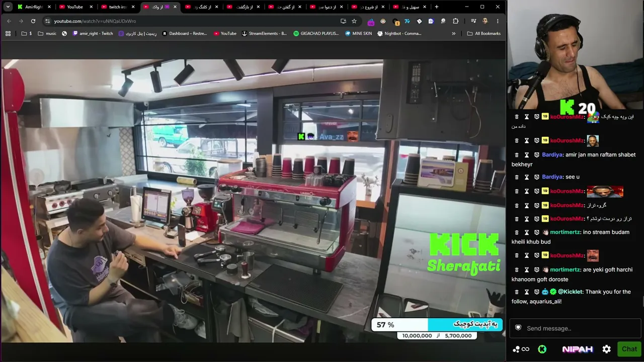This screenshot has height=362, width=644.
Task: Click forward navigation arrow
Action: 21,21
